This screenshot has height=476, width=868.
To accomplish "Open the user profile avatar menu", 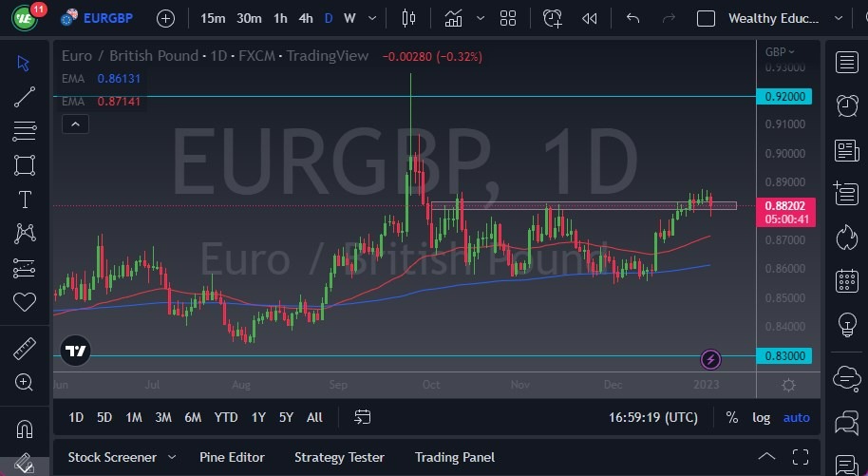I will click(25, 18).
